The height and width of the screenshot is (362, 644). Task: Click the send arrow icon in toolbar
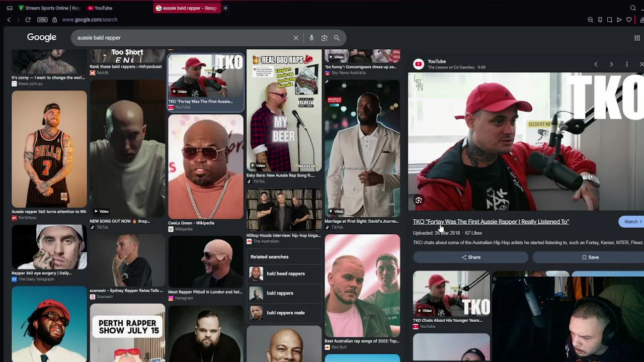click(619, 20)
